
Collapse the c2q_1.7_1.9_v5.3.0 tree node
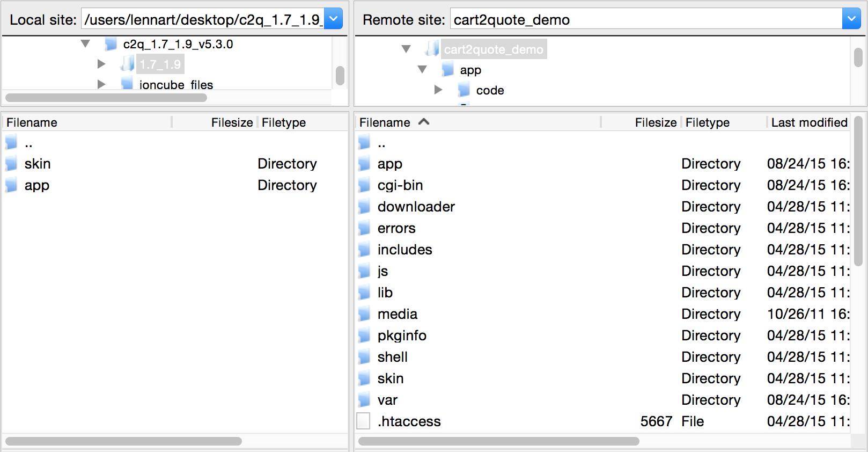pos(85,43)
